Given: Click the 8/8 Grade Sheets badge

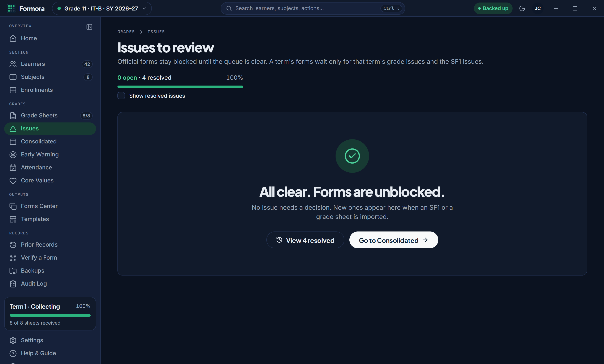Looking at the screenshot, I should pyautogui.click(x=86, y=116).
